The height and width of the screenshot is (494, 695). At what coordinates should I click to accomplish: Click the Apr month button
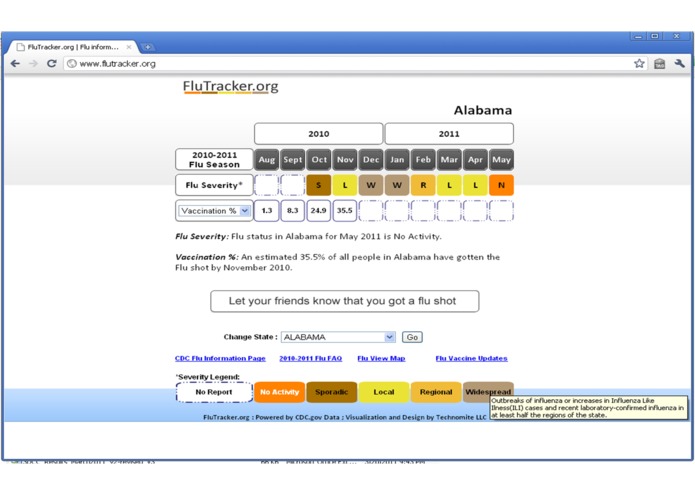point(475,159)
